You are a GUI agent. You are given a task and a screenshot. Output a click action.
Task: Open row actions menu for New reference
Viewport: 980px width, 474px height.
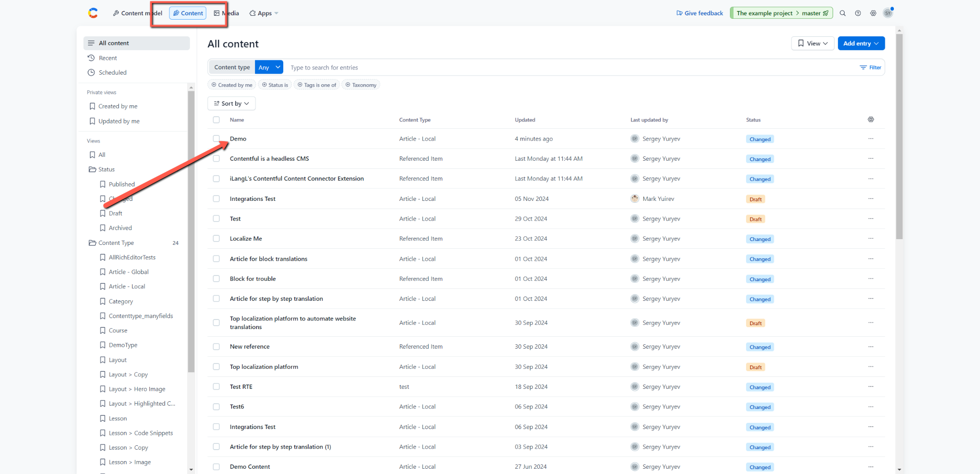click(x=871, y=347)
